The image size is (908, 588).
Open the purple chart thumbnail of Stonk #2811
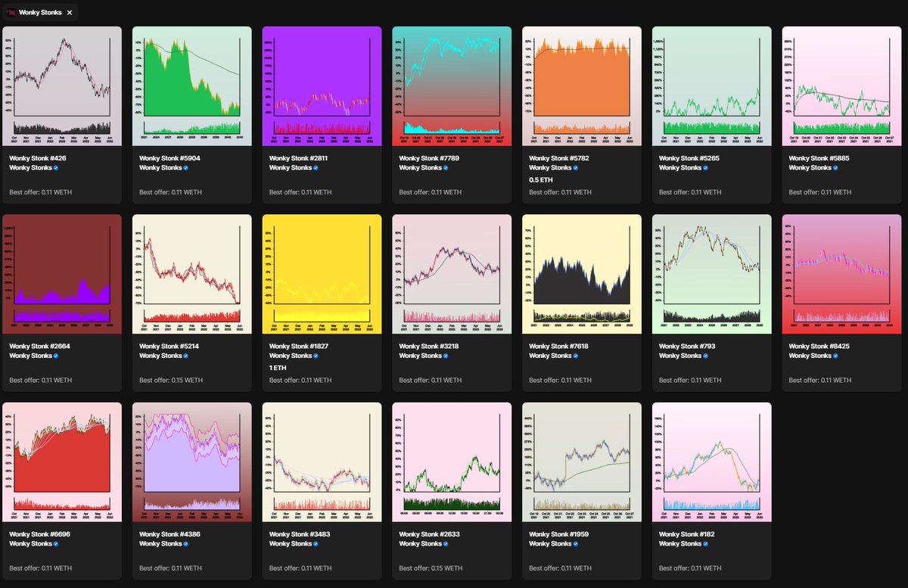pos(322,86)
